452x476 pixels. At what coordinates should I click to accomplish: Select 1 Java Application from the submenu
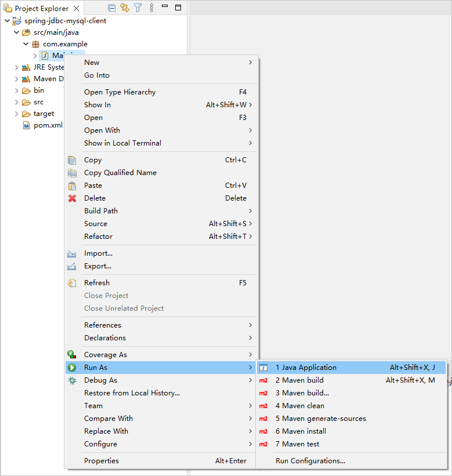[x=306, y=368]
